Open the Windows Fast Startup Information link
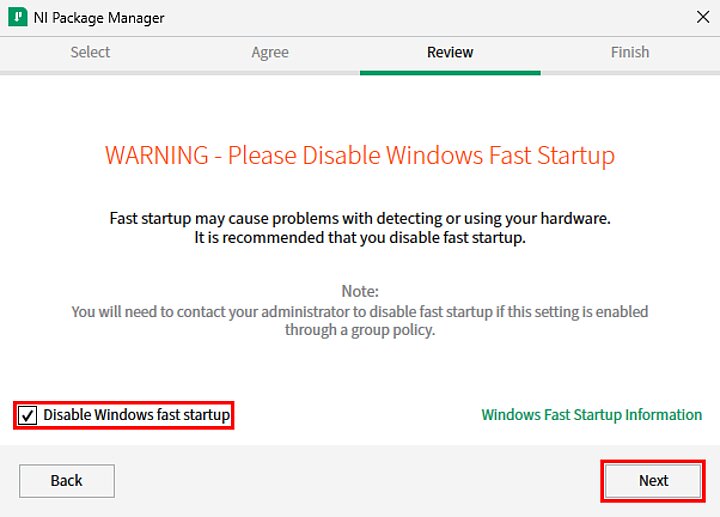Viewport: 720px width, 517px height. coord(591,415)
